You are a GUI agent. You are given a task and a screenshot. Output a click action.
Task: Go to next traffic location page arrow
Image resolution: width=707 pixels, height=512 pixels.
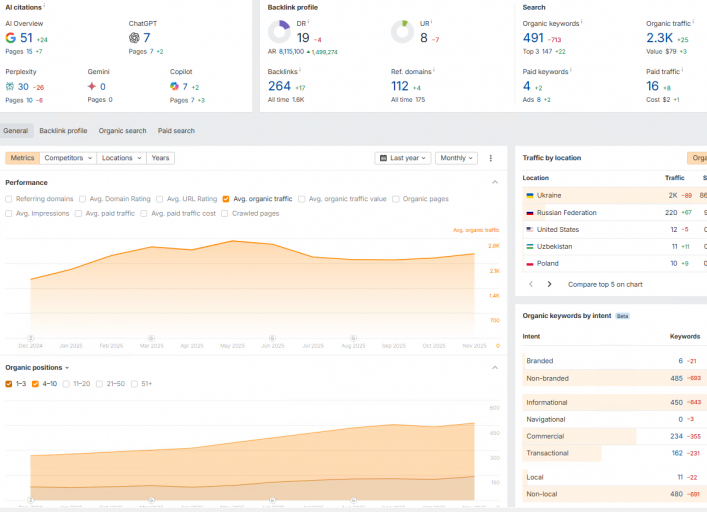[x=549, y=284]
